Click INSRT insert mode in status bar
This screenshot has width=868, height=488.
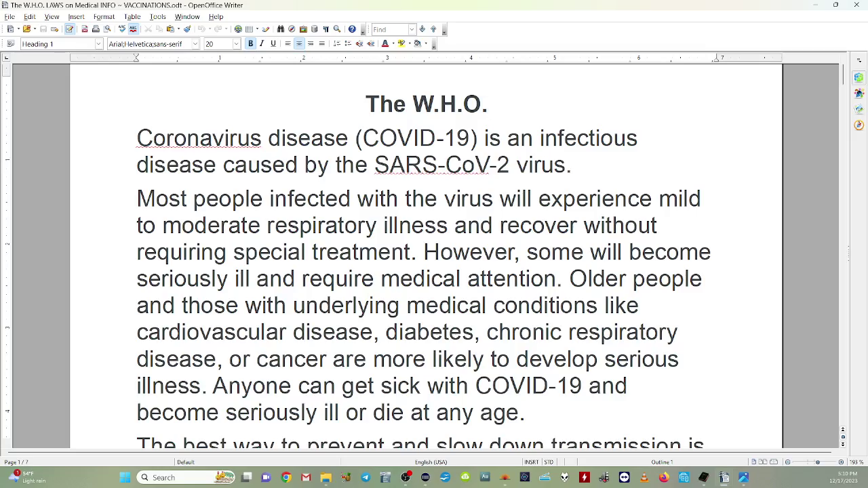click(x=531, y=462)
